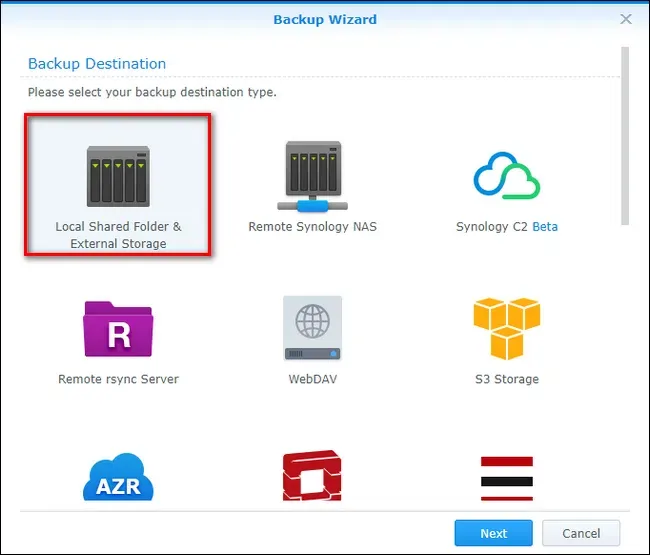The height and width of the screenshot is (555, 650).
Task: Select the Synology C2 cloud icon
Action: click(x=506, y=177)
